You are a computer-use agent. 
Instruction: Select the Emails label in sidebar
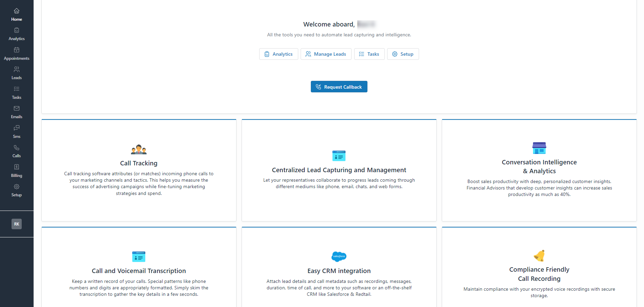tap(17, 117)
